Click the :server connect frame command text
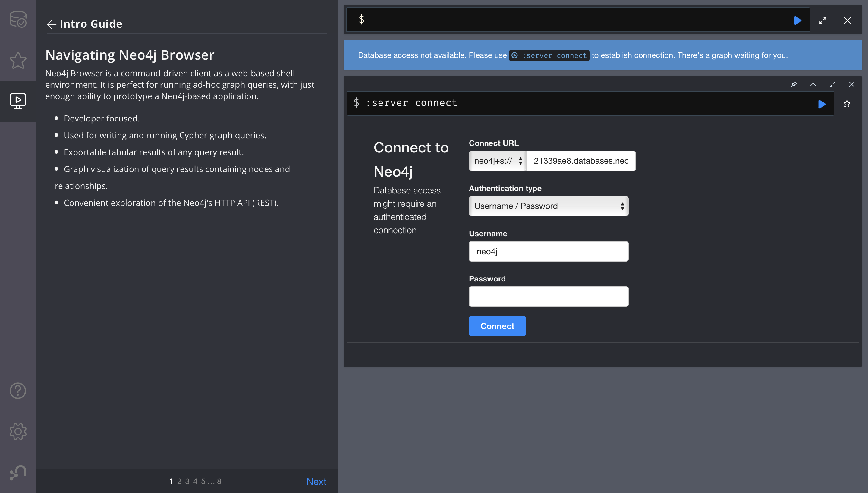Screen dimensions: 868x493 tap(411, 102)
